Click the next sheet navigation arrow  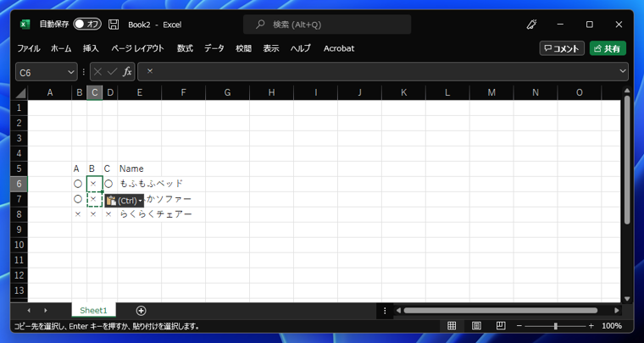pos(46,311)
